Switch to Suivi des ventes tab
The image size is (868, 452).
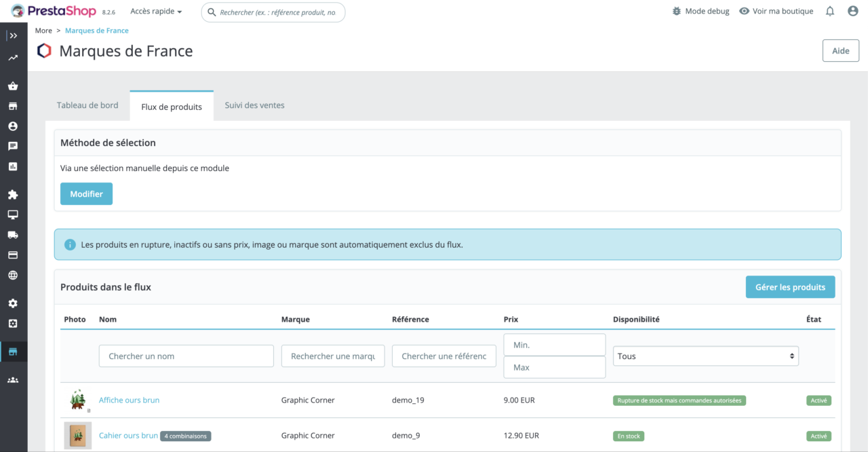255,105
